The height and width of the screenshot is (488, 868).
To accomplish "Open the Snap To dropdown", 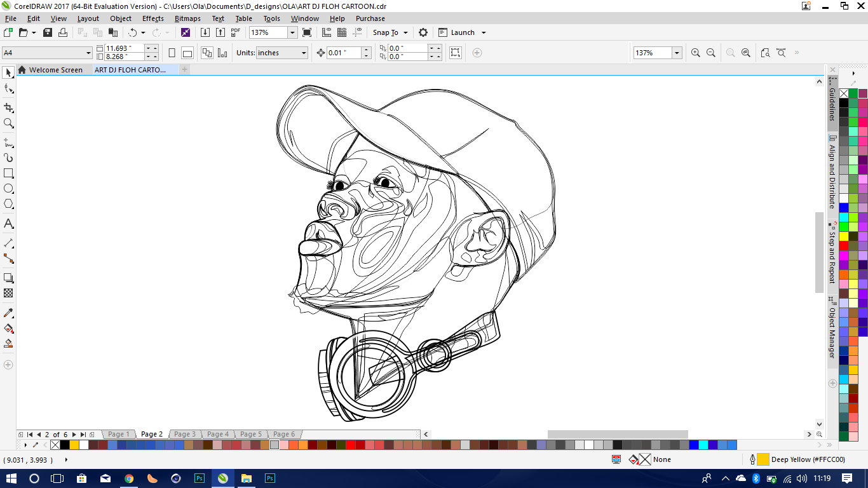I will [390, 32].
